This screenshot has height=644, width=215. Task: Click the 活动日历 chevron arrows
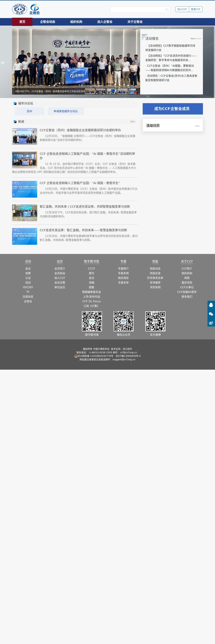click(197, 126)
